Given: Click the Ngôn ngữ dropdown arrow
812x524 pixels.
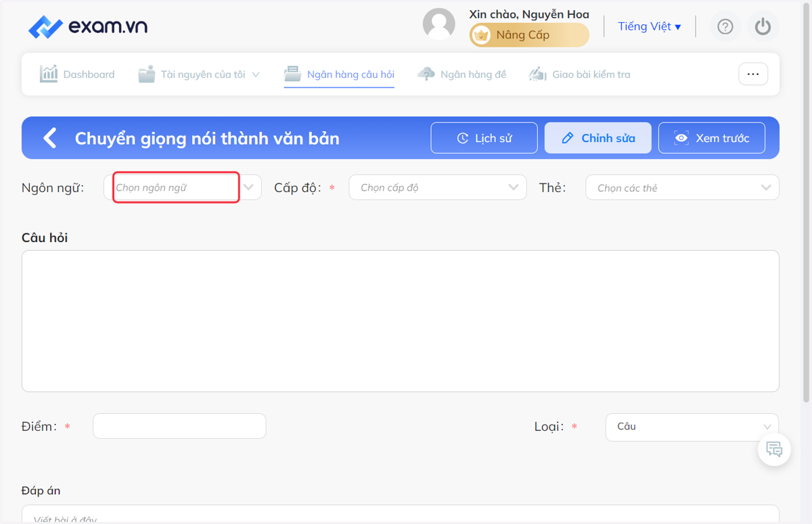Looking at the screenshot, I should pyautogui.click(x=249, y=187).
